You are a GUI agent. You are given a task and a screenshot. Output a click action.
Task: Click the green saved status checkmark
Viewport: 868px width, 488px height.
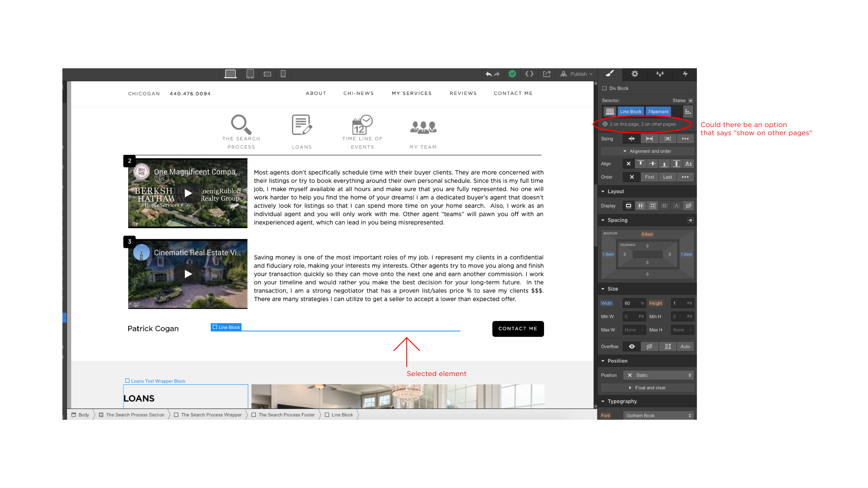512,74
